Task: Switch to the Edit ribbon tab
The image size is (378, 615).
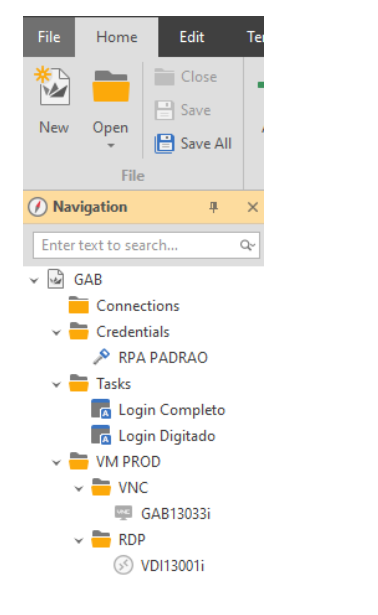Action: [x=192, y=37]
